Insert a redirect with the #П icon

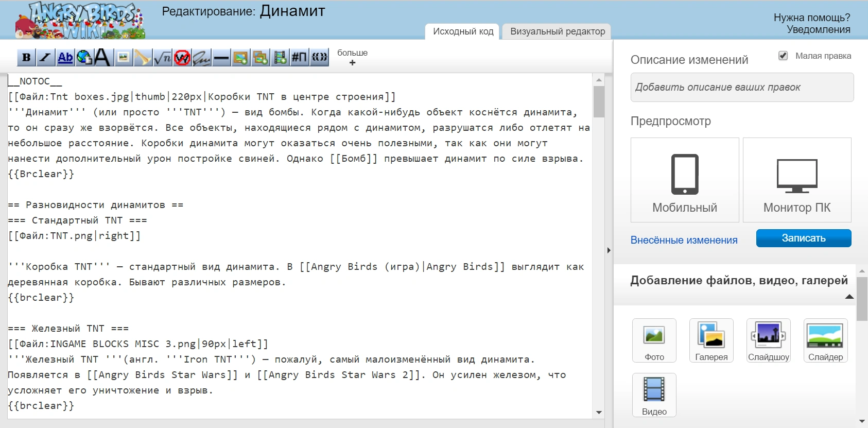tap(299, 57)
